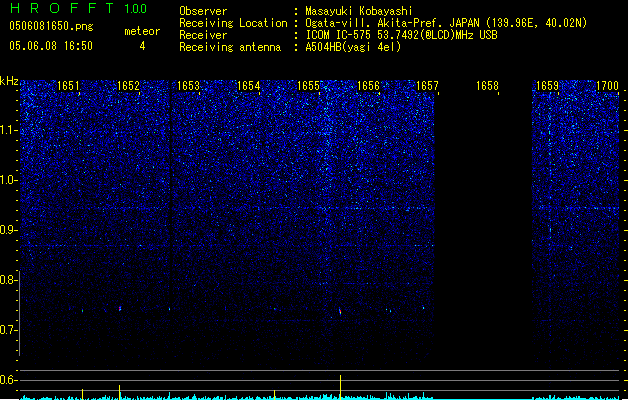Click the bright meteor echo after 1655
This screenshot has width=629, height=400.
(x=340, y=312)
